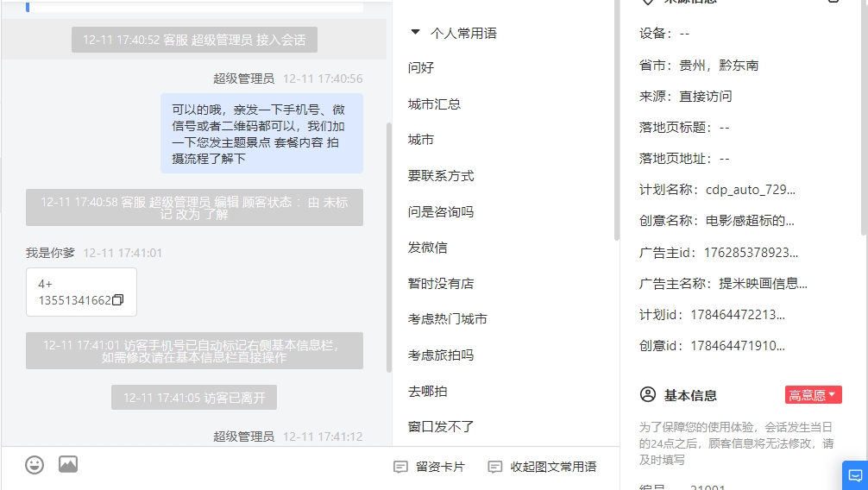The height and width of the screenshot is (490, 868).
Task: Select the 城市 quick phrase
Action: click(421, 140)
